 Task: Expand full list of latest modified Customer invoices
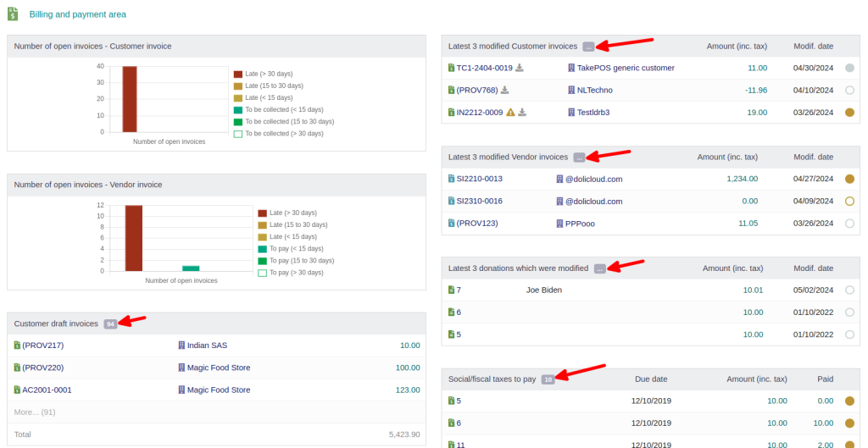coord(588,47)
